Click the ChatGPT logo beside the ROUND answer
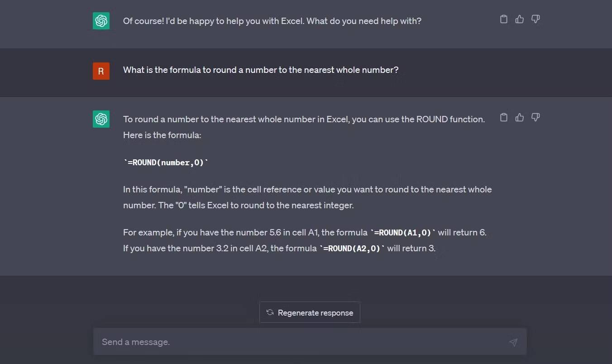 tap(101, 119)
